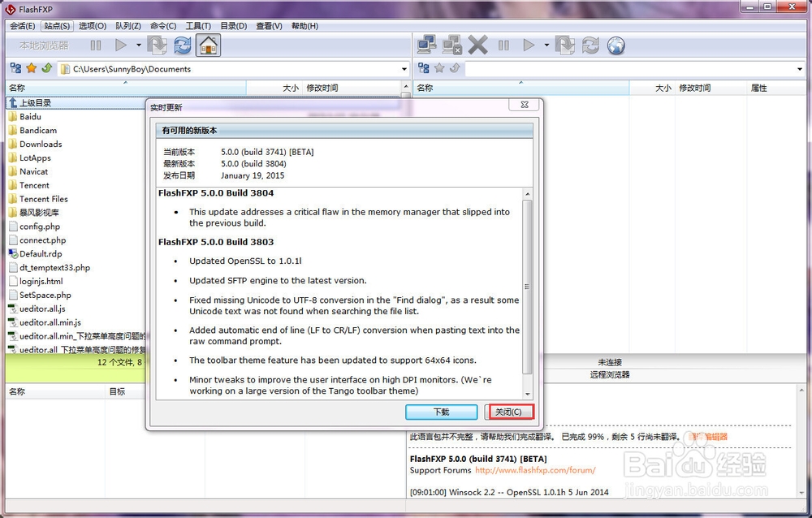Click the local folder tree icon
This screenshot has width=812, height=518.
tap(15, 68)
